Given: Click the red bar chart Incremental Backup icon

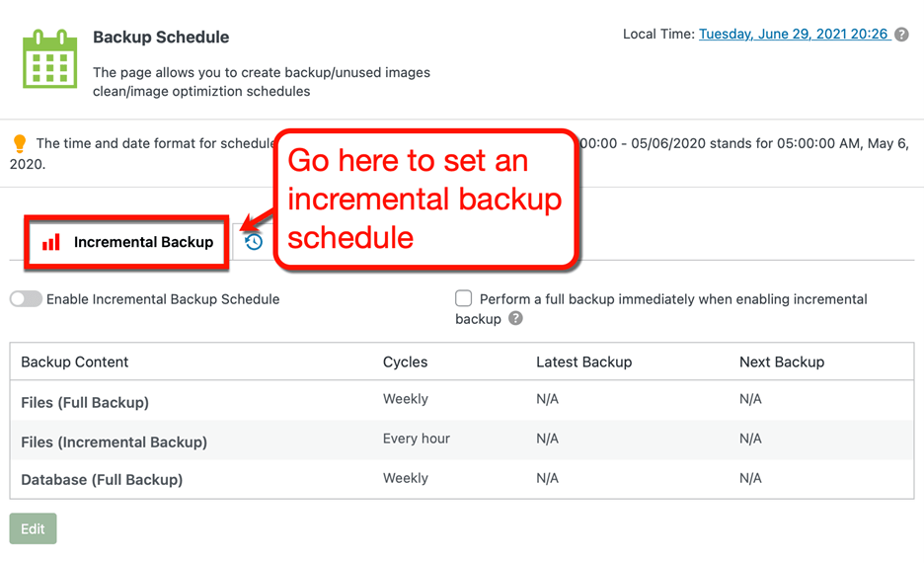Looking at the screenshot, I should (x=51, y=242).
